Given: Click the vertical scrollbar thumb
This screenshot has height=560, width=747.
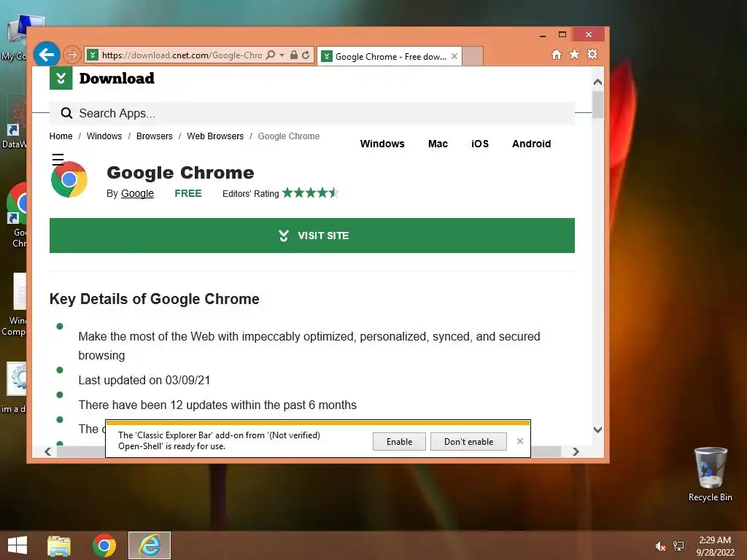Looking at the screenshot, I should tap(598, 104).
